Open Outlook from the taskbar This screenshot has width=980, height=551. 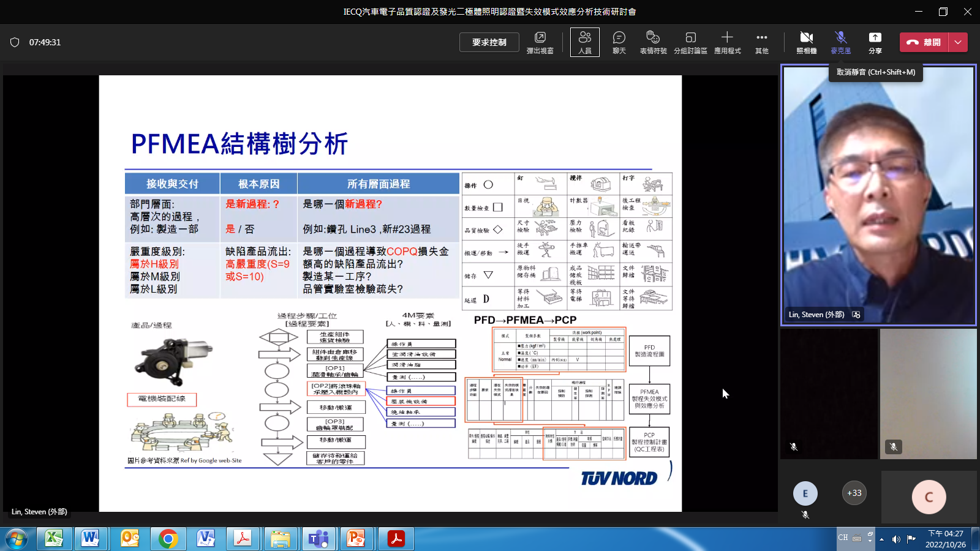129,539
